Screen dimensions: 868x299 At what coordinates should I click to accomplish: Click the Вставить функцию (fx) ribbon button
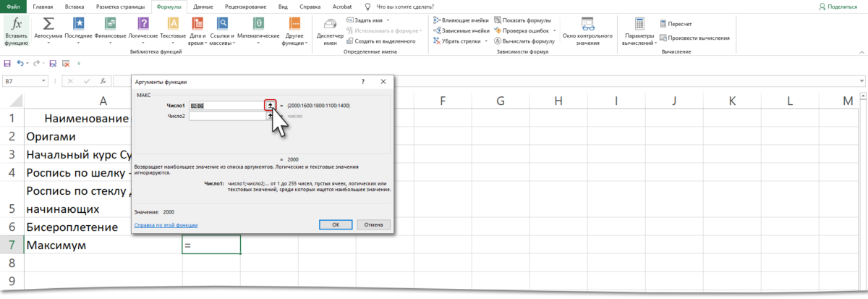(17, 31)
